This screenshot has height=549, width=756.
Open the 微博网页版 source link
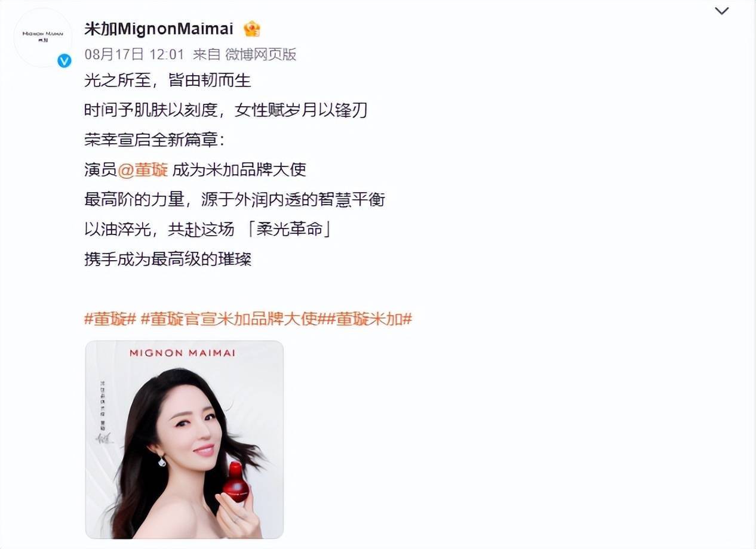261,54
